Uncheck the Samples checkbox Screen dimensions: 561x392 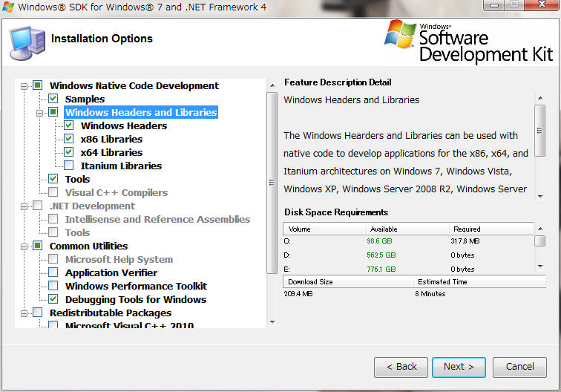coord(53,99)
